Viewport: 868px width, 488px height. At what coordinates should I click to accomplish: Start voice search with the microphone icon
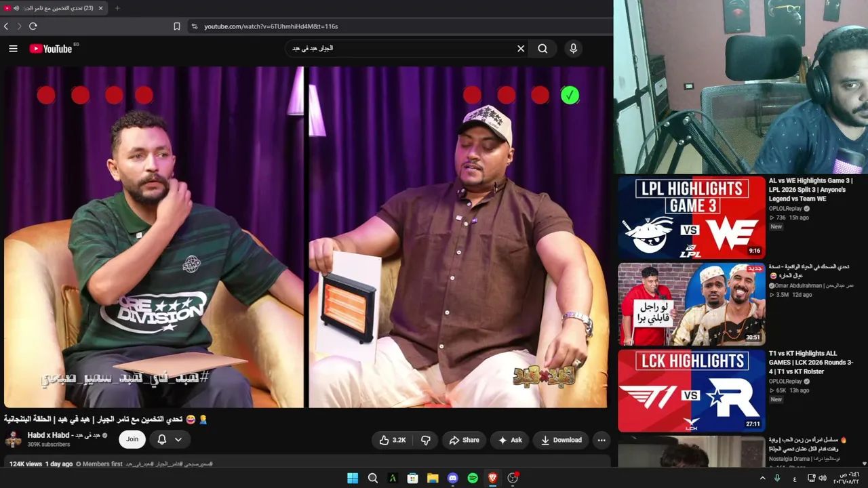tap(574, 48)
